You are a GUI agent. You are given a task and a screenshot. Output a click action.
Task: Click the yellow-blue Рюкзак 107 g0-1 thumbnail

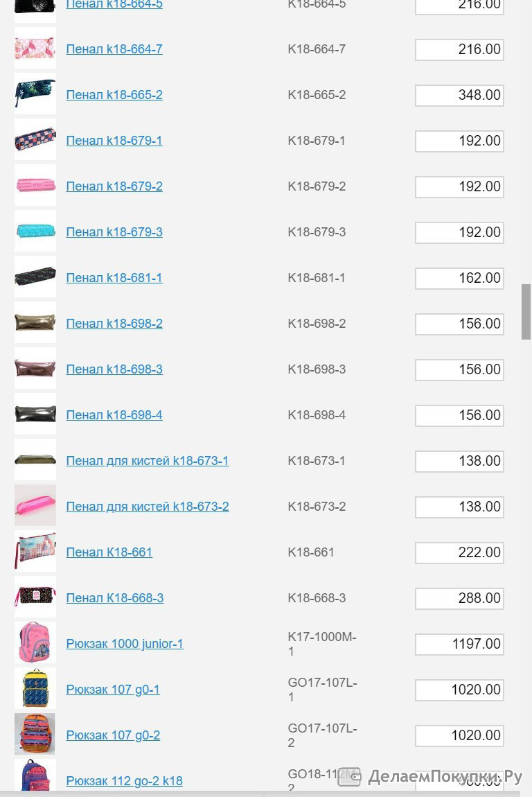click(35, 689)
